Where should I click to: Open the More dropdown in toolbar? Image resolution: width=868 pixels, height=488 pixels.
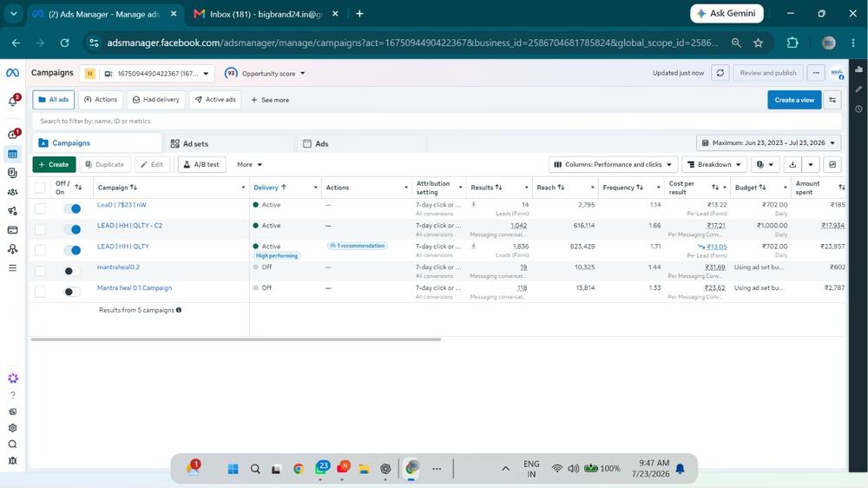pyautogui.click(x=249, y=164)
